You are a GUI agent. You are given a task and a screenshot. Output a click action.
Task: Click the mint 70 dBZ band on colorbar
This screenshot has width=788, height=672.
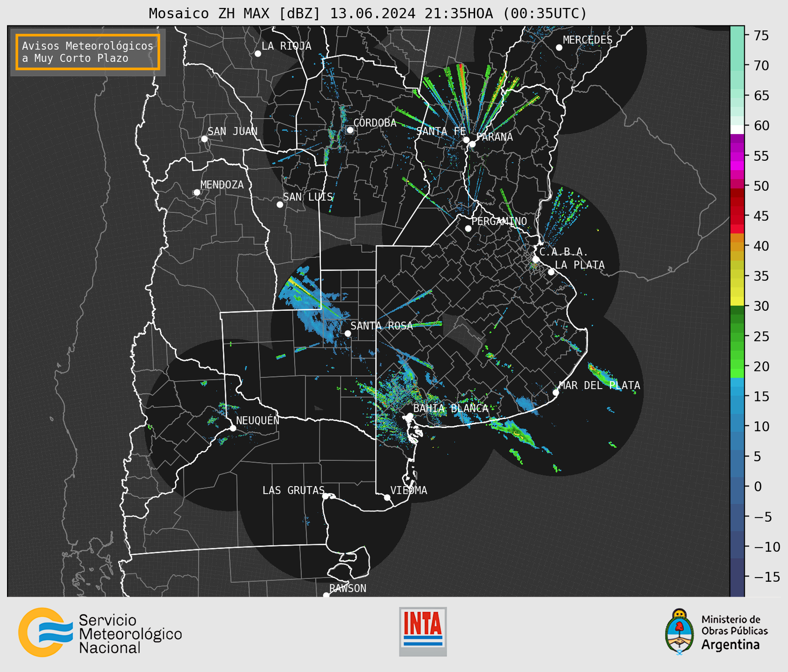click(737, 65)
